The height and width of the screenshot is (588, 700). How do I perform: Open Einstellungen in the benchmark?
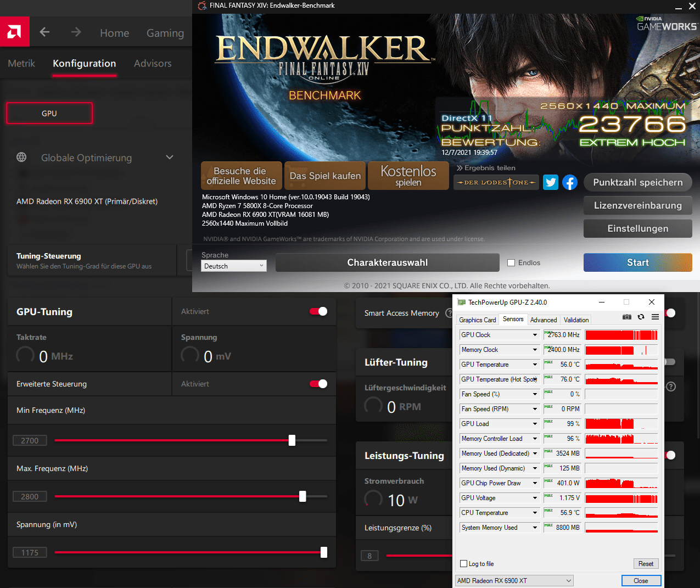tap(637, 228)
